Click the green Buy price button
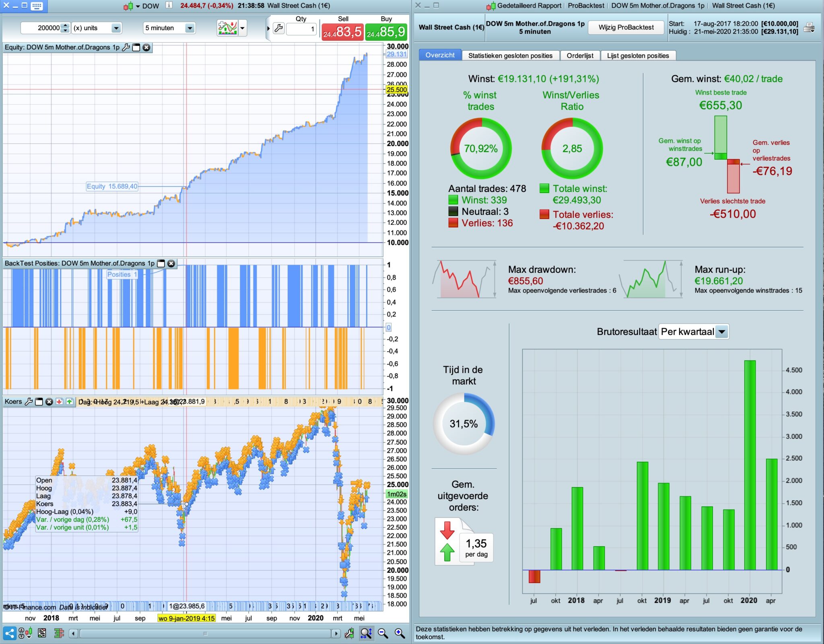The width and height of the screenshot is (824, 644). tap(386, 31)
